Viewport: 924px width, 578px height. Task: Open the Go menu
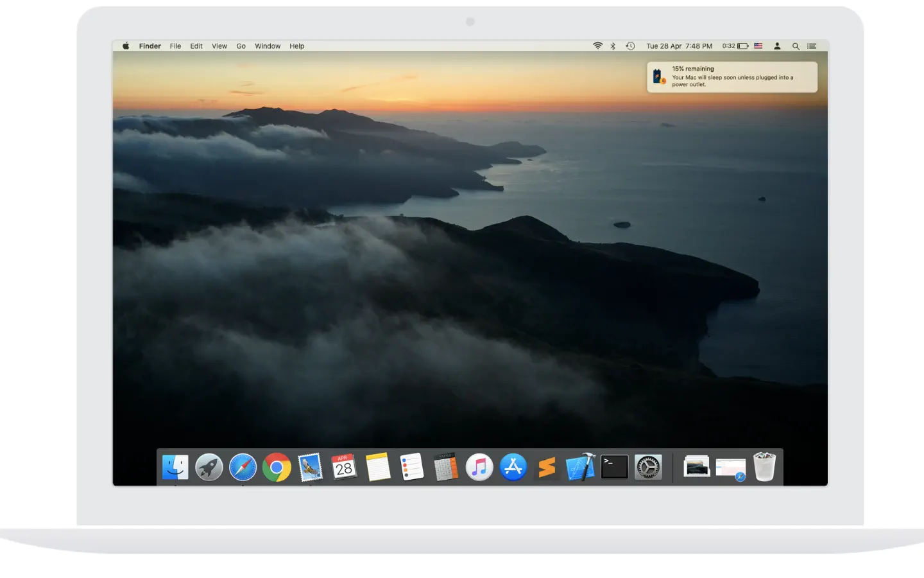(x=241, y=46)
